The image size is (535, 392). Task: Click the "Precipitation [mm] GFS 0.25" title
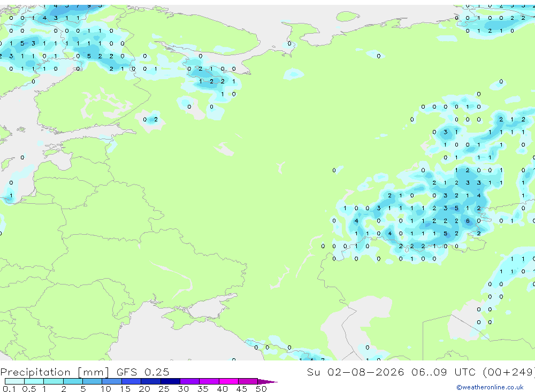click(85, 372)
